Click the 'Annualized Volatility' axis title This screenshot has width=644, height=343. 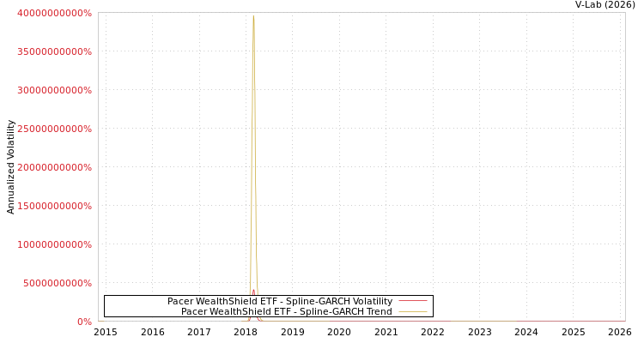click(x=10, y=167)
